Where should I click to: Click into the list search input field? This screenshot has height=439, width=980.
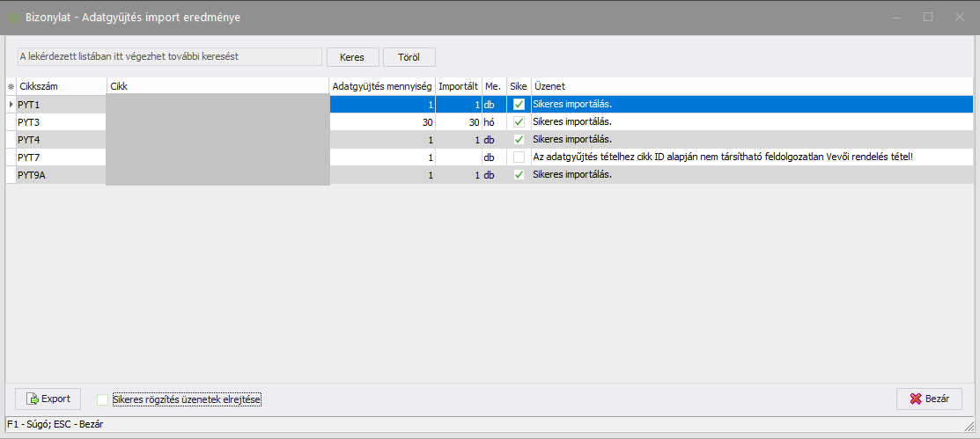click(x=169, y=56)
